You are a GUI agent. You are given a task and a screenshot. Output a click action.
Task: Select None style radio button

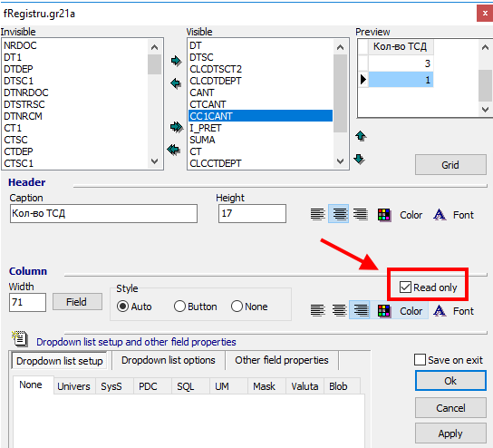pyautogui.click(x=237, y=307)
